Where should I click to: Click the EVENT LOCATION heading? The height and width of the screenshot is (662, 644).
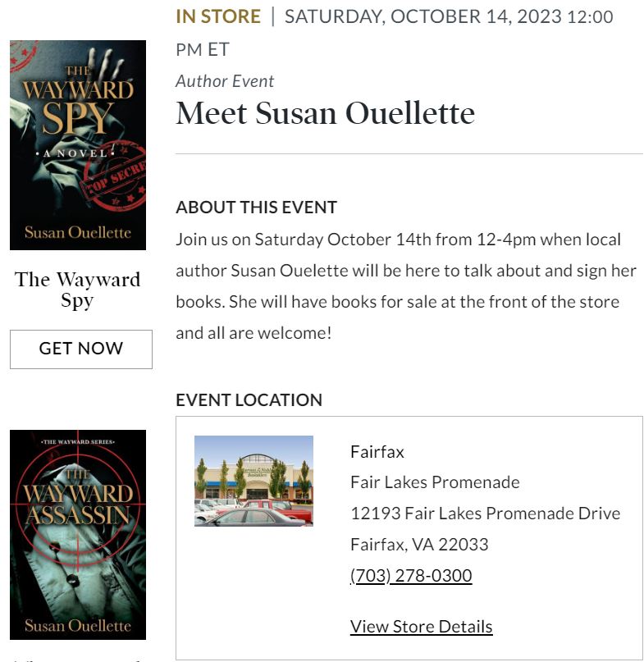coord(249,400)
